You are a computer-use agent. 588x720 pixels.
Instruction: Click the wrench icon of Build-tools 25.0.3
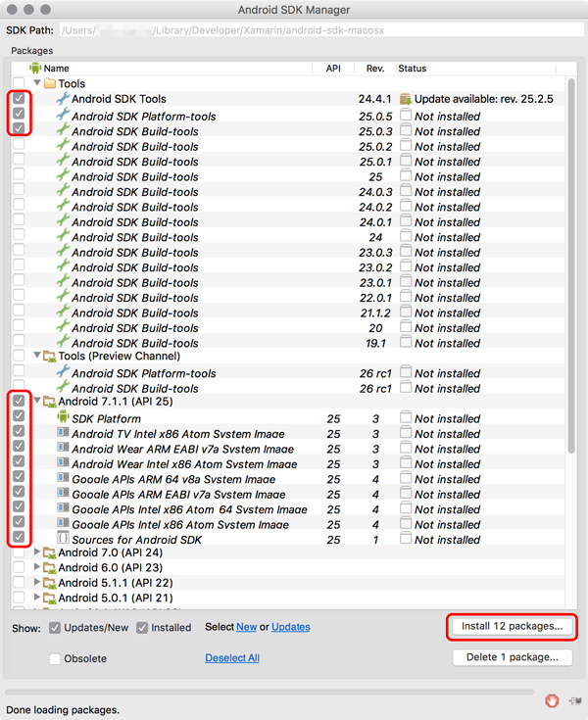tap(63, 131)
